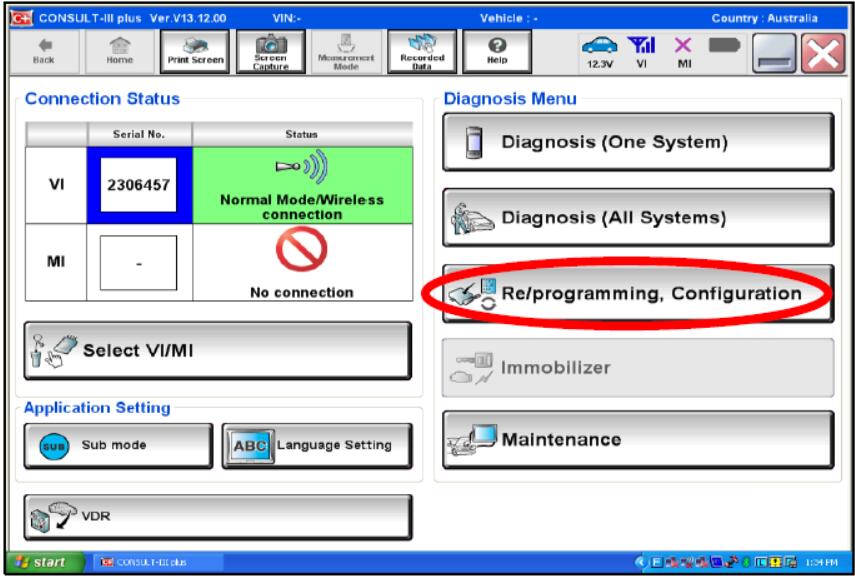Open Language Setting

click(x=317, y=446)
